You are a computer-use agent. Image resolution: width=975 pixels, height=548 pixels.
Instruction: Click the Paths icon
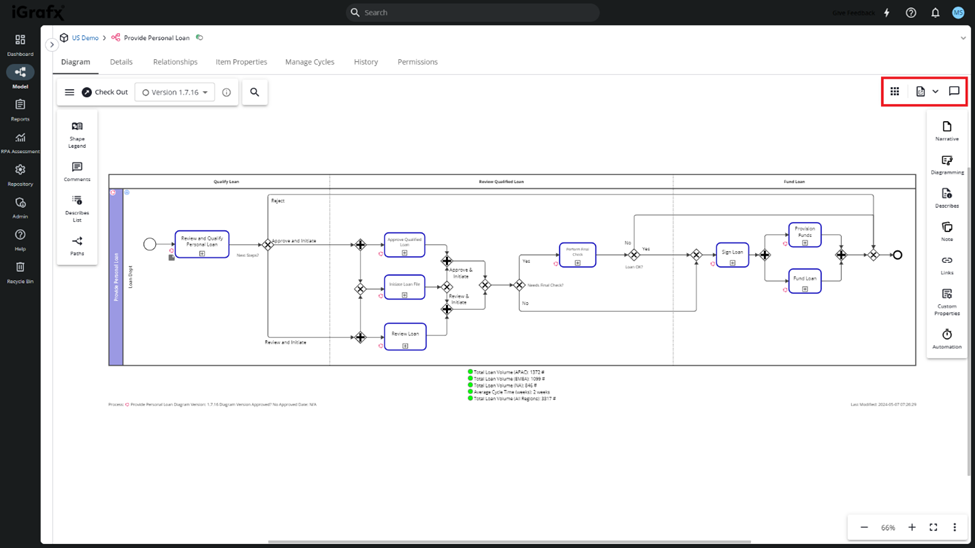click(x=77, y=245)
